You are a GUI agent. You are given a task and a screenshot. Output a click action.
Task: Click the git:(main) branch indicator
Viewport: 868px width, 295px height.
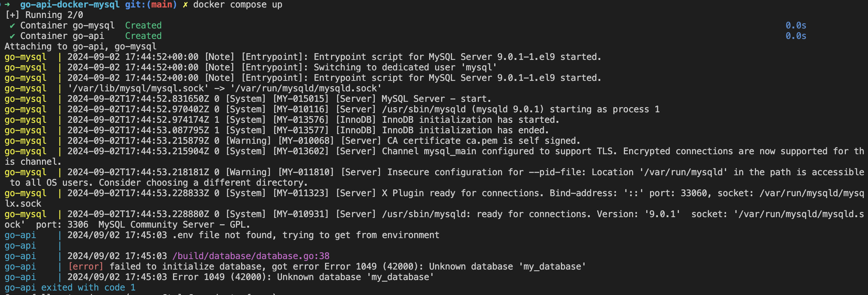click(151, 4)
